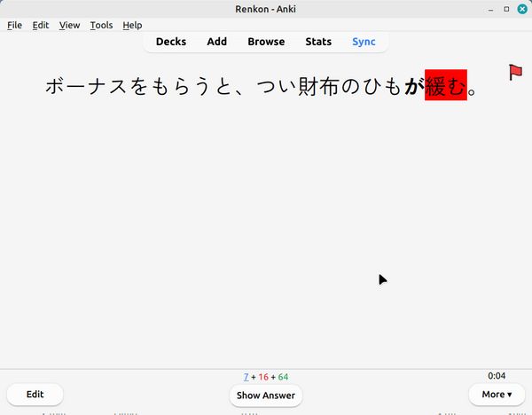Minimize the Anki window
532x415 pixels.
pos(490,9)
